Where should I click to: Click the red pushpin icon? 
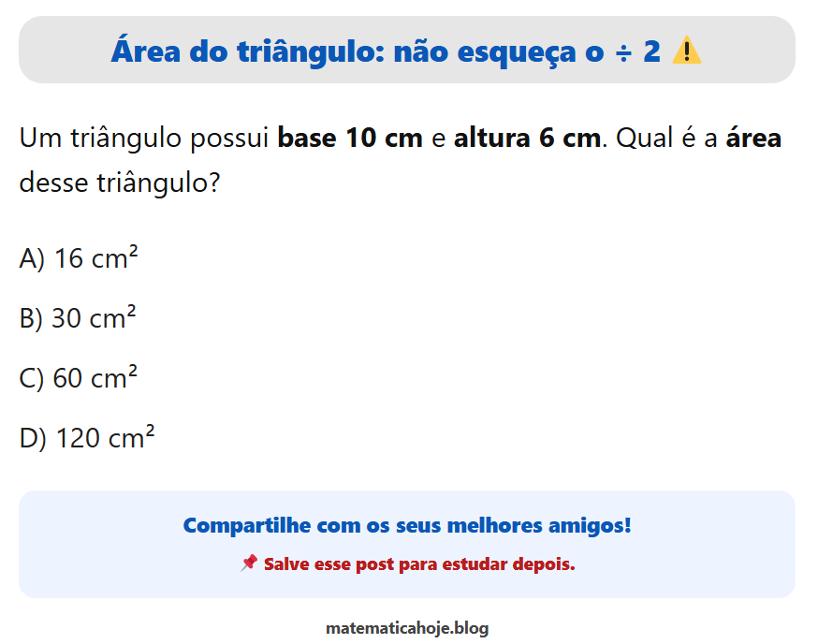tap(248, 563)
